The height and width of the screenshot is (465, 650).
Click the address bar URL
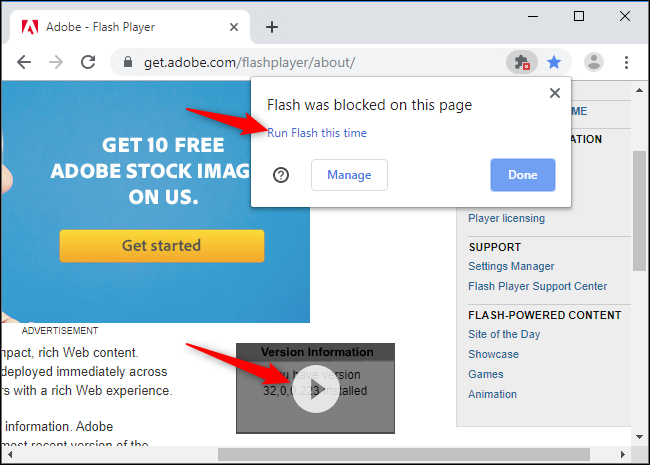pos(249,63)
